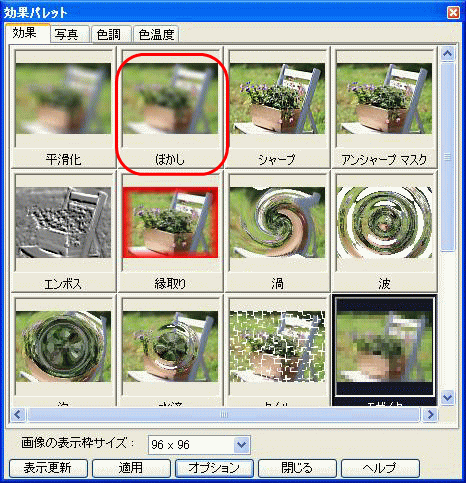
Task: Click the horizontal scrollbar right arrow
Action: pyautogui.click(x=430, y=415)
